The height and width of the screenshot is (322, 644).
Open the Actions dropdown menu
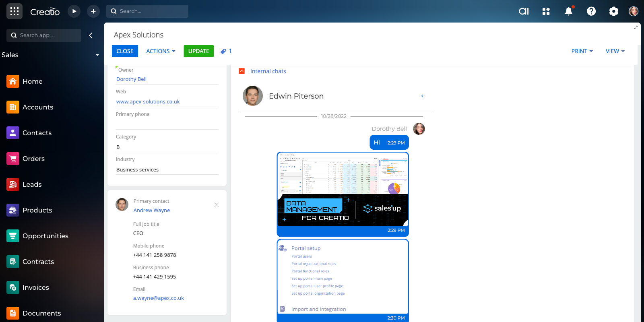[161, 51]
